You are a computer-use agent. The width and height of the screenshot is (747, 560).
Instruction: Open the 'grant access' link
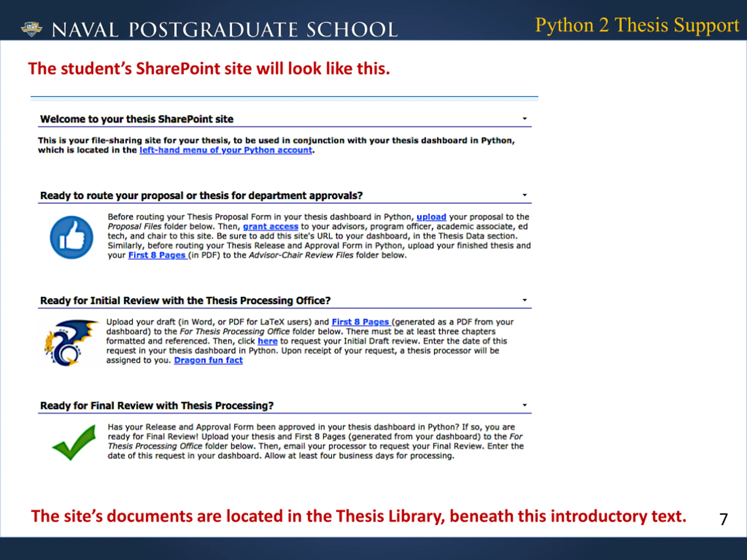[x=270, y=227]
